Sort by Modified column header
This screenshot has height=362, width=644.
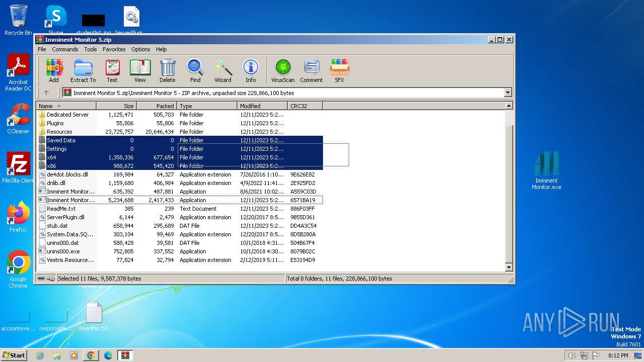(262, 106)
